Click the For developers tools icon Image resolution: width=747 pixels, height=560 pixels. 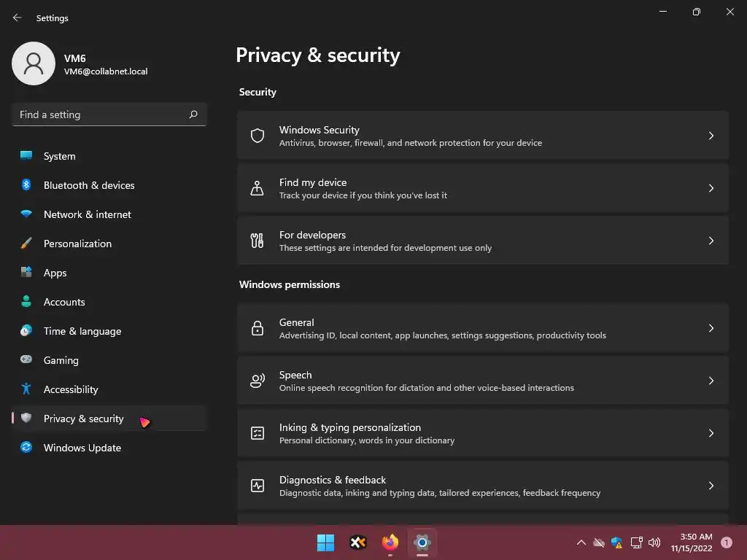257,241
